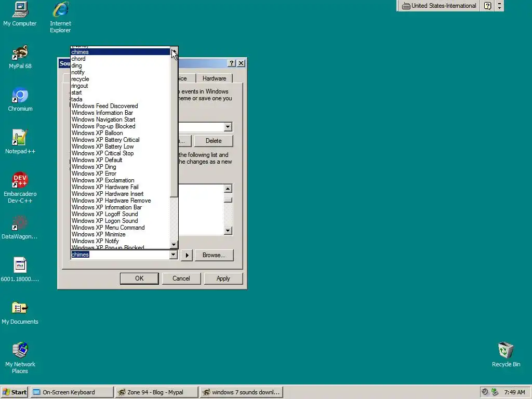Select the My Network Places icon
Image resolution: width=532 pixels, height=399 pixels.
pyautogui.click(x=20, y=358)
